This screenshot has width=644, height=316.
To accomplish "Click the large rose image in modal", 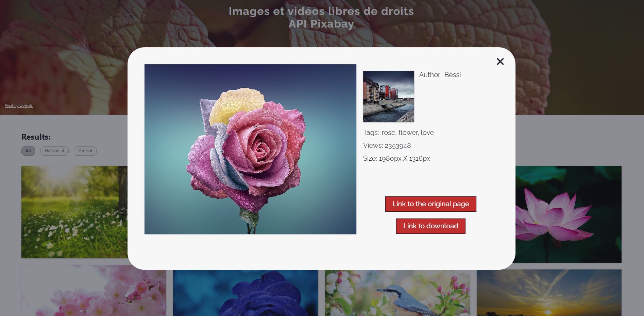I will [x=250, y=149].
